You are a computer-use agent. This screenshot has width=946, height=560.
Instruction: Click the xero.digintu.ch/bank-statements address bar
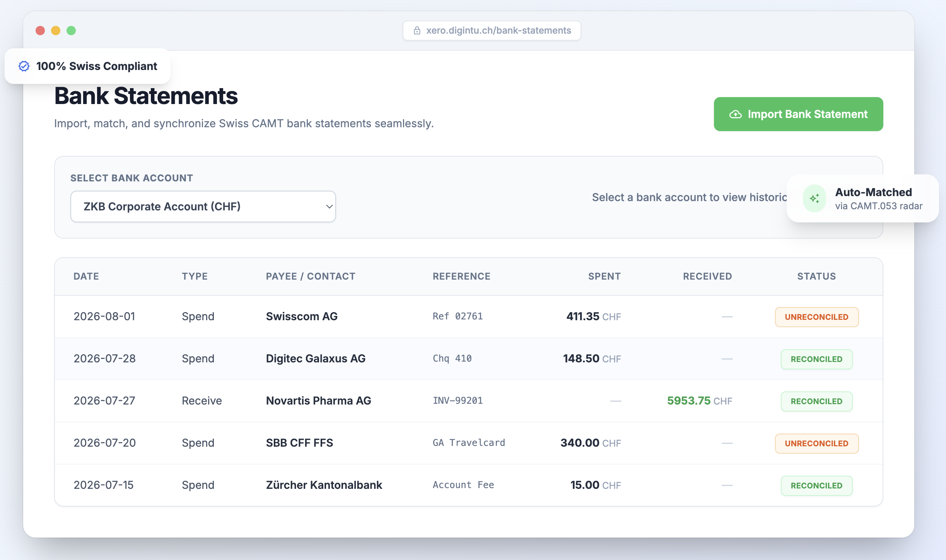pos(492,31)
